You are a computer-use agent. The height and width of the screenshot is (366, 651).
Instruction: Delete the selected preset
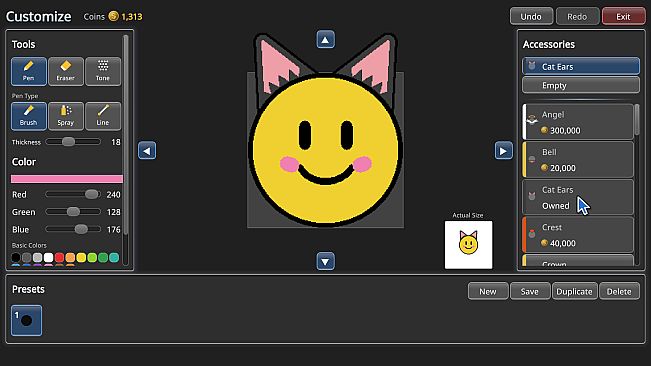619,291
